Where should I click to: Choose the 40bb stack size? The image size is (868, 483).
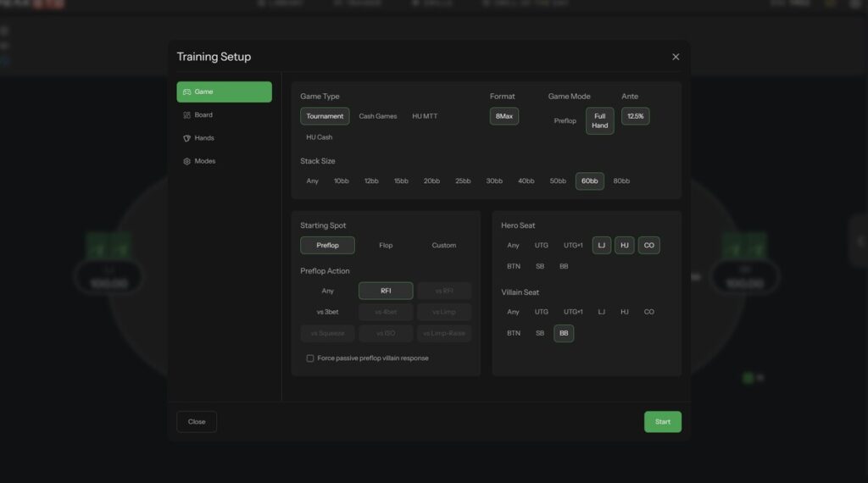click(526, 181)
